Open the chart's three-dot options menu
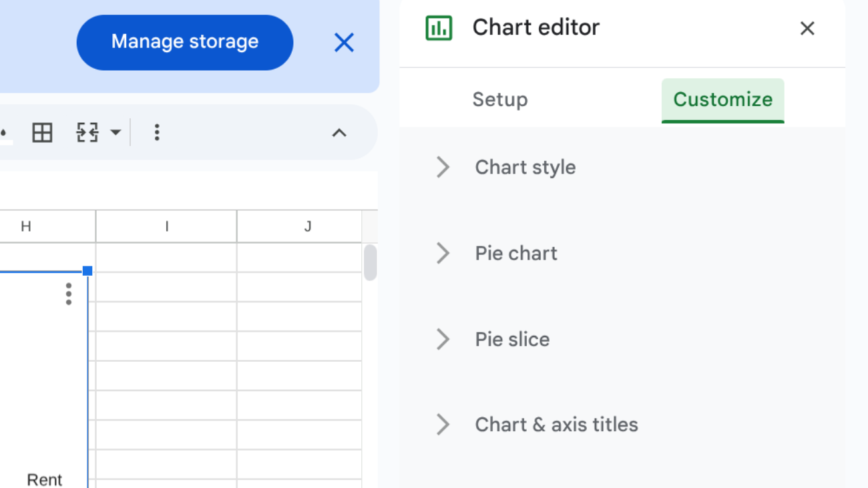The image size is (868, 488). [x=68, y=294]
